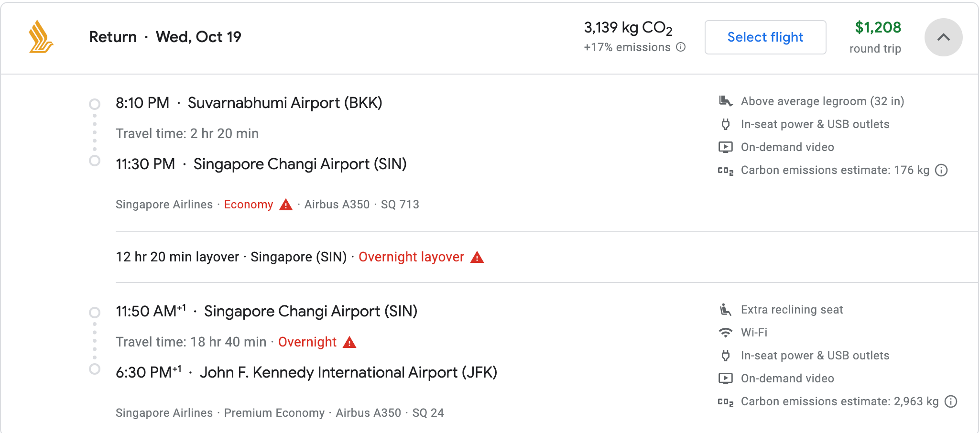Click the Select flight button

765,37
